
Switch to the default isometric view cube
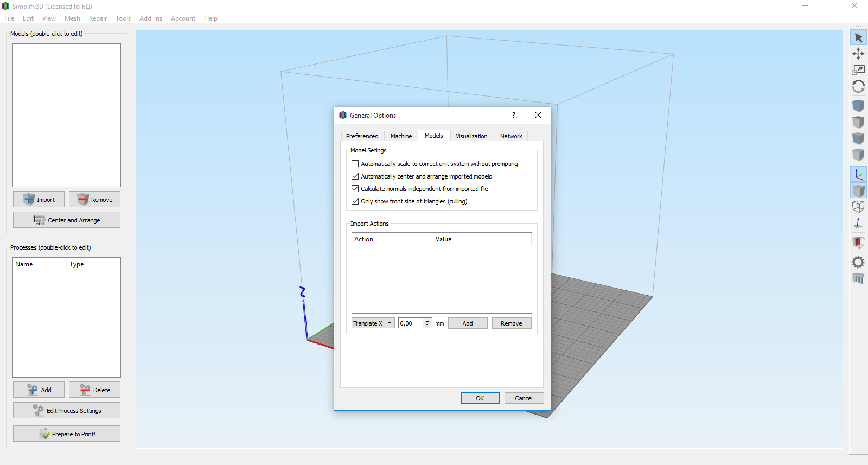coord(858,105)
